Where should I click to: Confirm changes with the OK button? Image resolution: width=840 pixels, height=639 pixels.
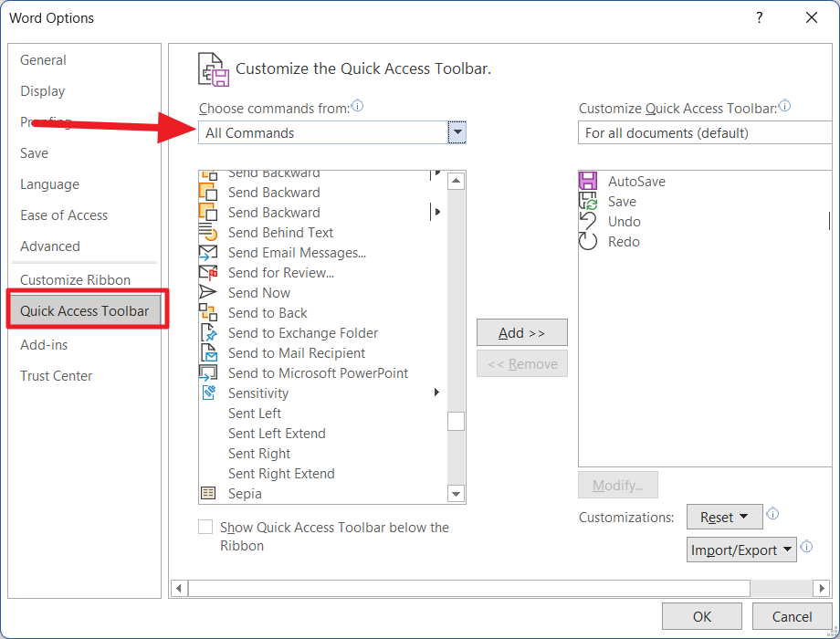(x=701, y=616)
